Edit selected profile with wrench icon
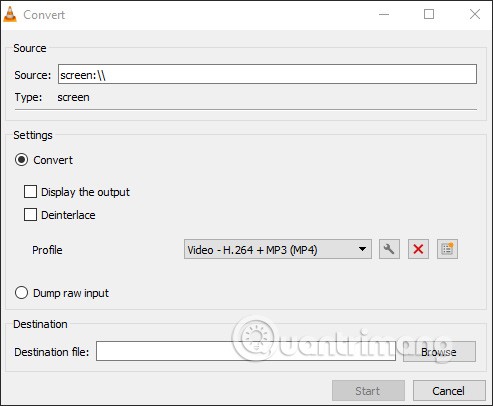493x406 pixels. pyautogui.click(x=389, y=249)
